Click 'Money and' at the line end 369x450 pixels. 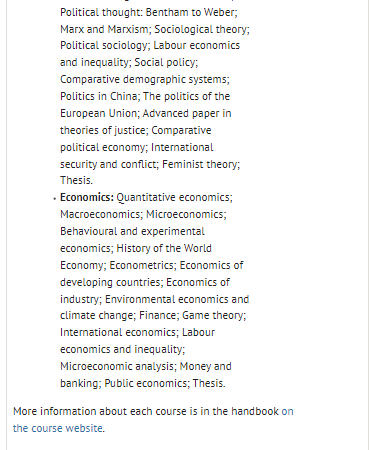click(206, 366)
